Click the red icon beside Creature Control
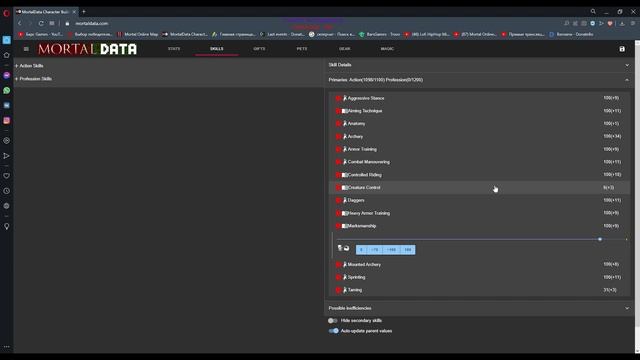640x360 pixels. coord(338,188)
